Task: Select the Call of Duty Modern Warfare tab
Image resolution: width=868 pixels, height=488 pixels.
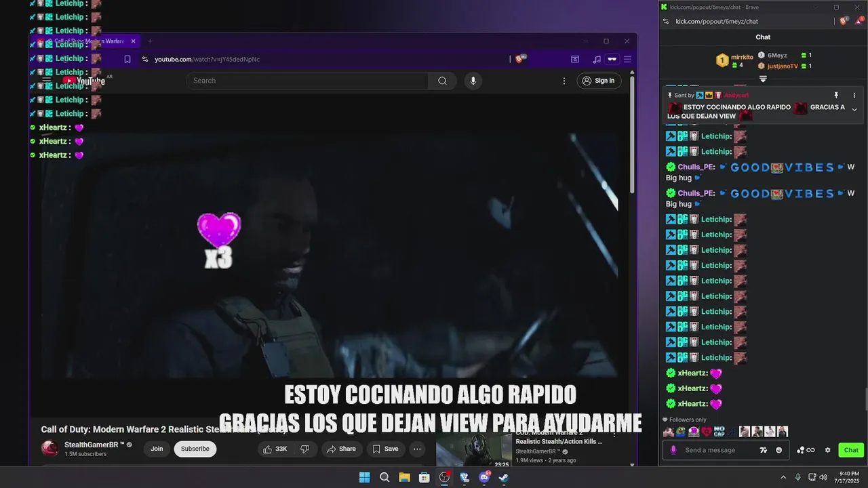Action: (85, 41)
